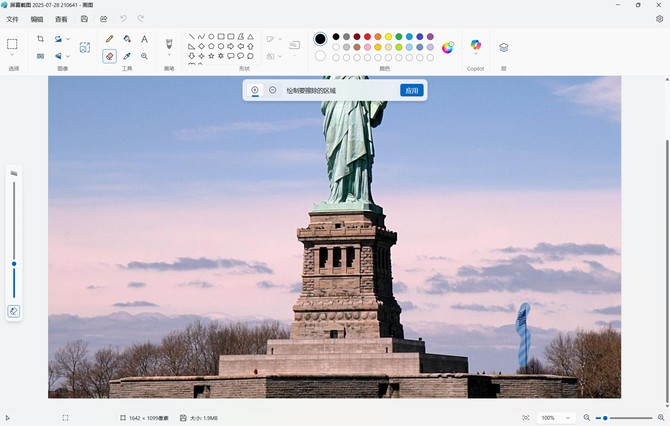The width and height of the screenshot is (670, 426).
Task: Expand the Brushes dropdown
Action: pos(169,55)
